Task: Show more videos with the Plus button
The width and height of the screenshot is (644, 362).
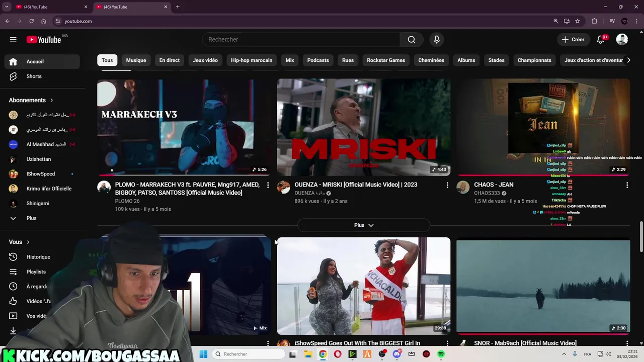Action: [x=364, y=225]
